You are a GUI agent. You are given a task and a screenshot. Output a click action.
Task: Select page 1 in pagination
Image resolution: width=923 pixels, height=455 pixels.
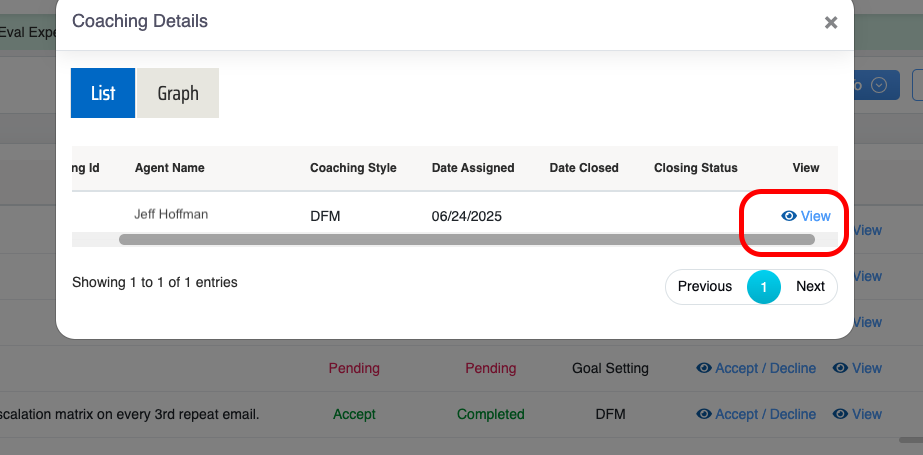764,287
